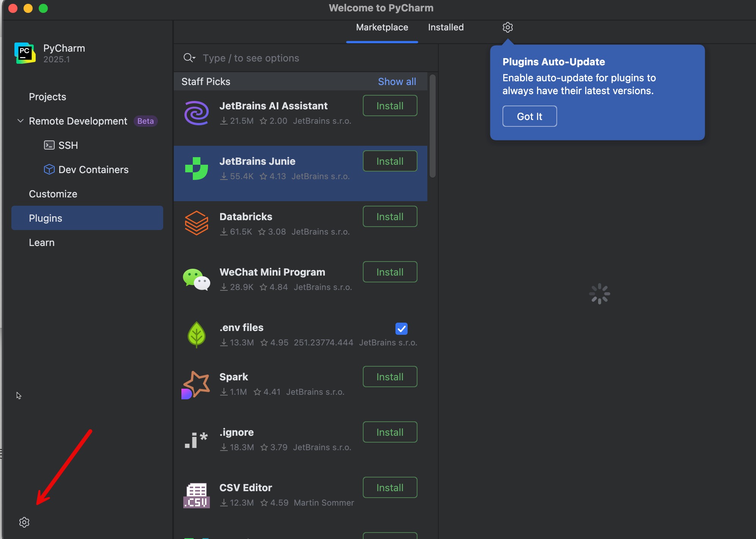Uncheck the .env files plugin checkbox
Screen dimensions: 756x539
[401, 328]
